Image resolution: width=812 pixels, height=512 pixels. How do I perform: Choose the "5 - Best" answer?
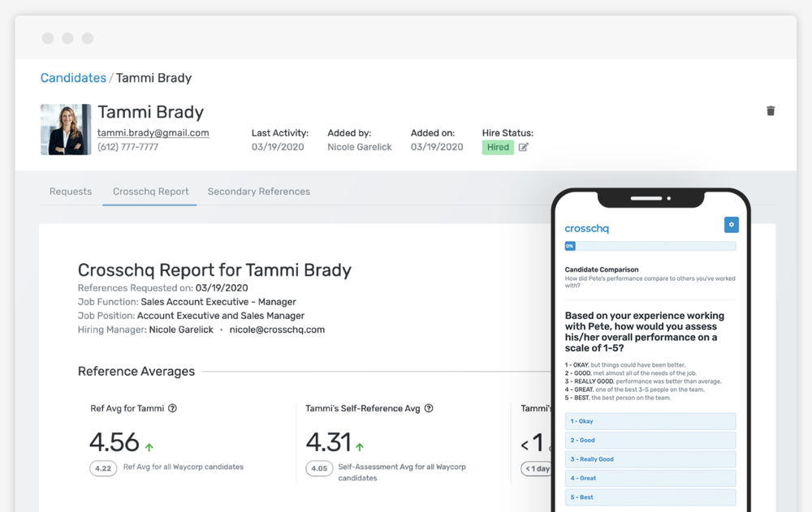[x=650, y=497]
